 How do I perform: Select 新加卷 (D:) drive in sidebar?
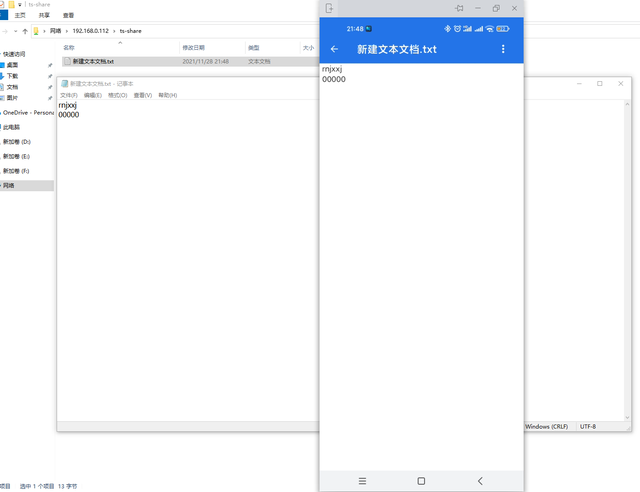[x=17, y=142]
